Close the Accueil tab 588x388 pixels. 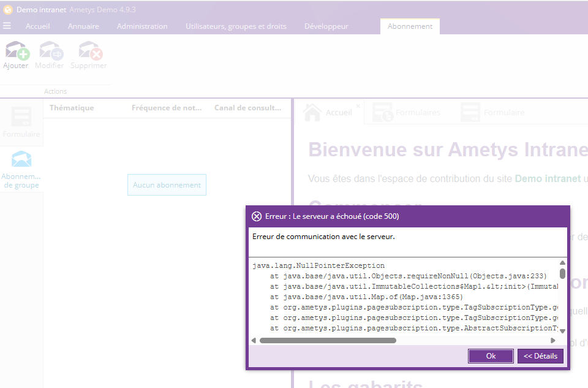[x=358, y=105]
